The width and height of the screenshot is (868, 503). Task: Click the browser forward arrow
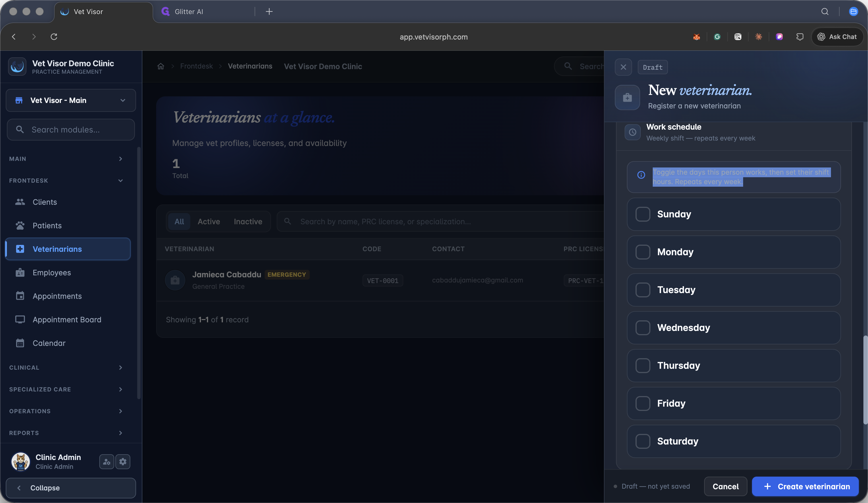pyautogui.click(x=34, y=37)
